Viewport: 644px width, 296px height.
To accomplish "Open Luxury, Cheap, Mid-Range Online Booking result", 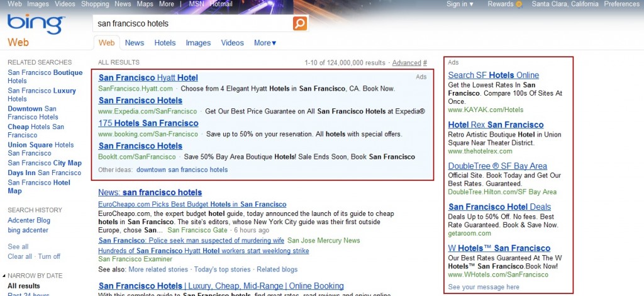I will (221, 286).
